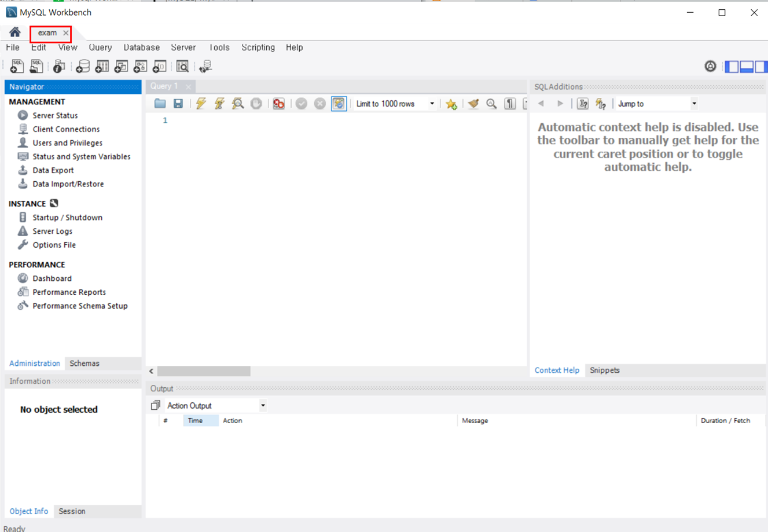Toggle stop-on-error for script execution
This screenshot has height=532, width=768.
[279, 104]
